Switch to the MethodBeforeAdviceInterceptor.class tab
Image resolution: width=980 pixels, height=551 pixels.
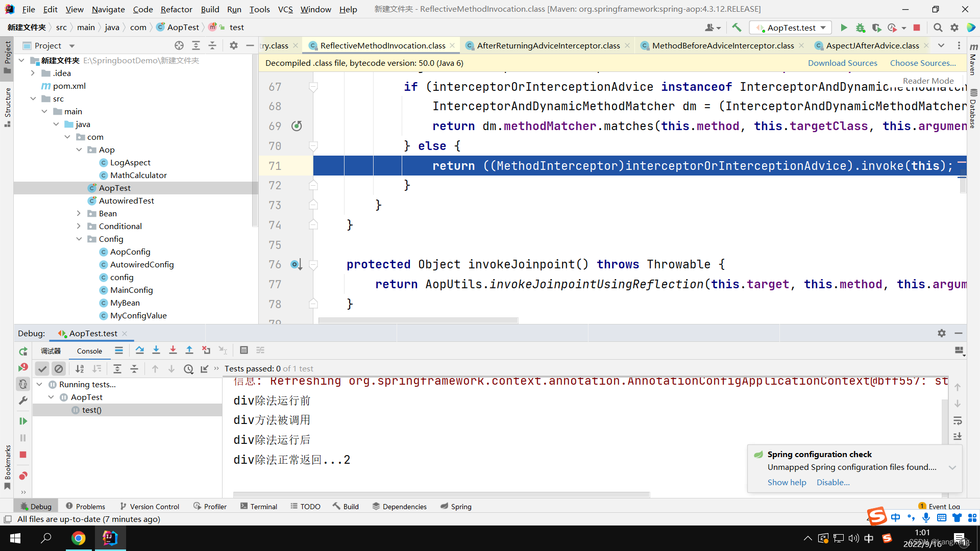pyautogui.click(x=722, y=45)
